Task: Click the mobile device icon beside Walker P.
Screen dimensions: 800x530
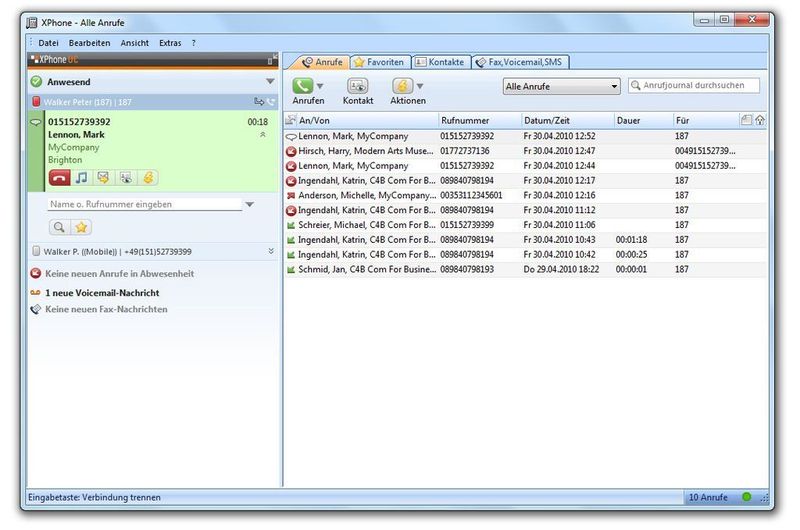Action: 36,251
